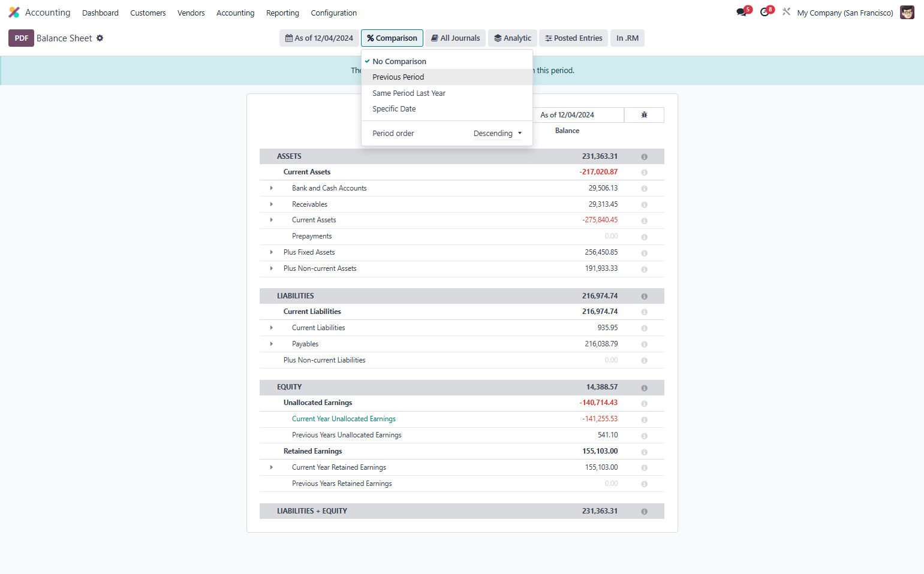Open the Period order Descending dropdown
The width and height of the screenshot is (924, 574).
(497, 133)
